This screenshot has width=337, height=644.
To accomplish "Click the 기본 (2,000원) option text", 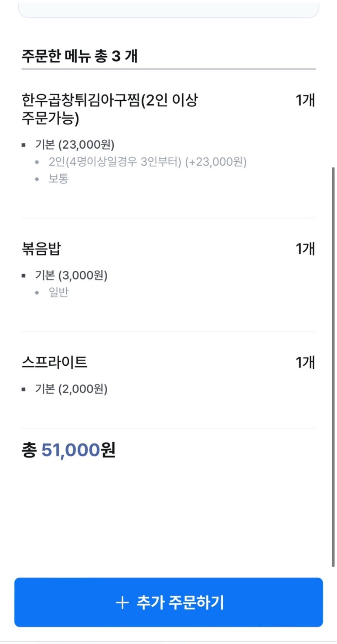I will tap(71, 389).
